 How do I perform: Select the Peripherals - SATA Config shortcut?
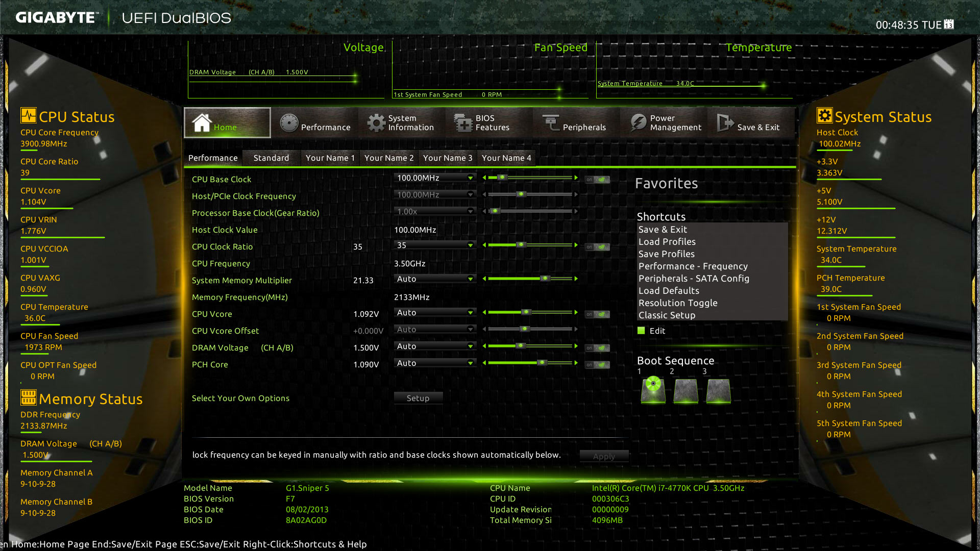point(712,279)
